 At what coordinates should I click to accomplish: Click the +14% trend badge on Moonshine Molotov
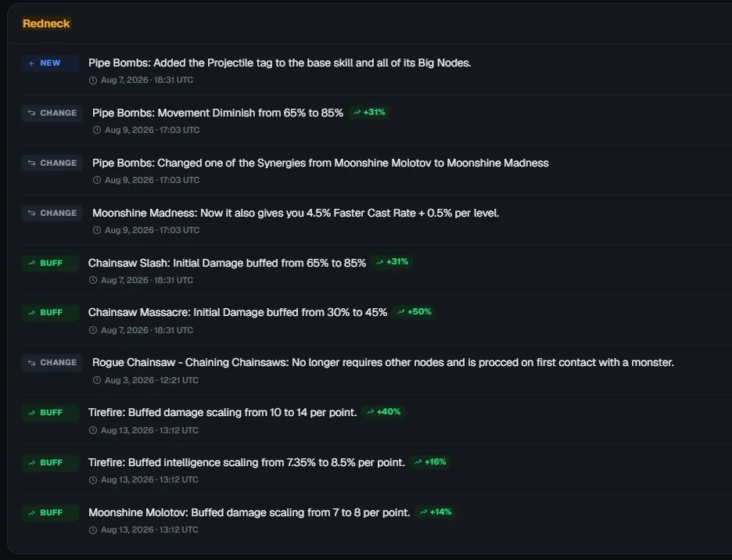pyautogui.click(x=436, y=512)
